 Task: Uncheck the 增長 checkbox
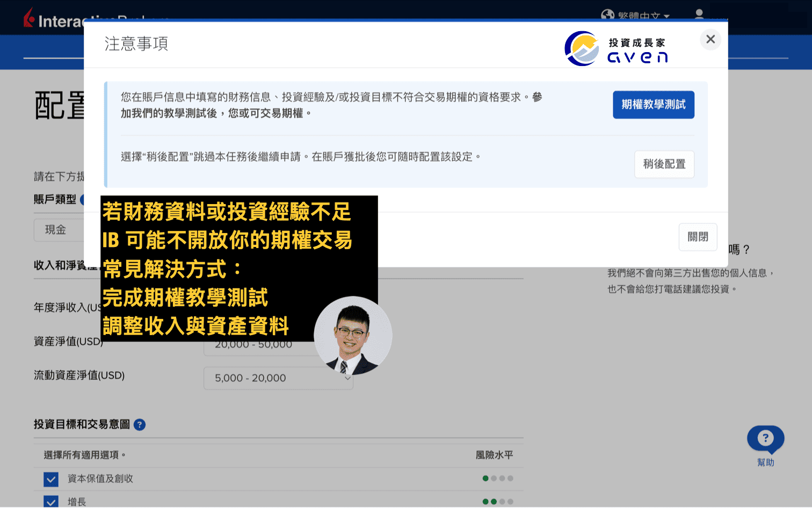50,502
